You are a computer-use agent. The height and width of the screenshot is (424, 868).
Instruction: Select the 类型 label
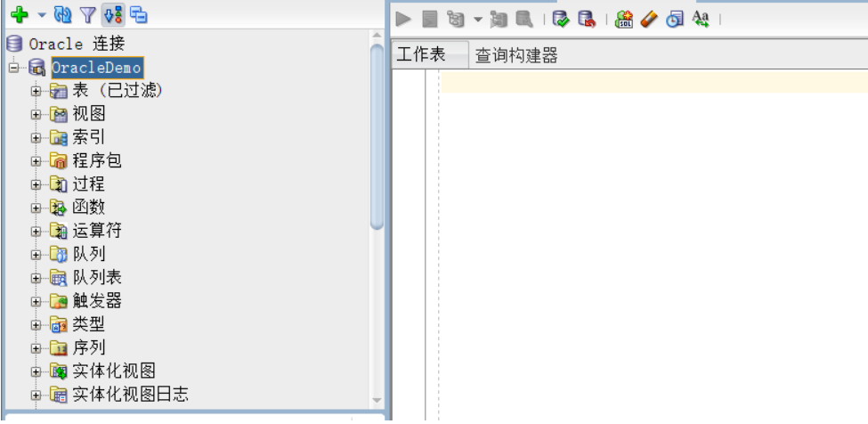[88, 324]
